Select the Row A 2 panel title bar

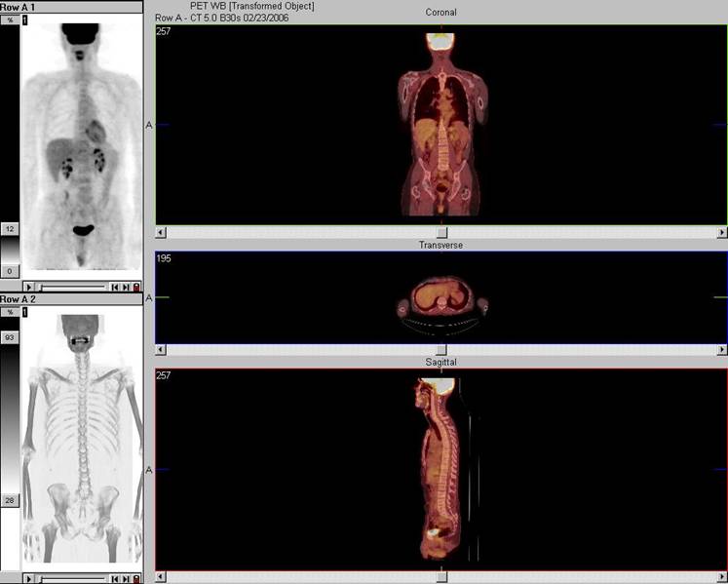click(71, 299)
